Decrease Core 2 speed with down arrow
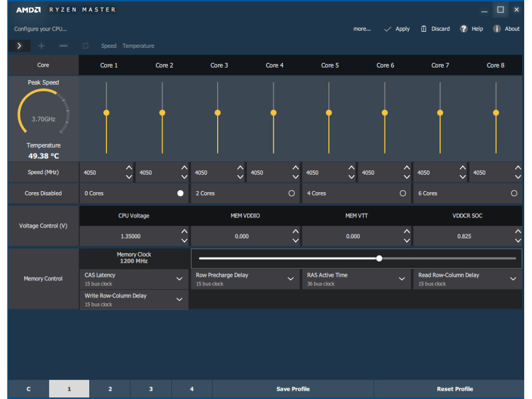This screenshot has width=532, height=399. (x=184, y=177)
